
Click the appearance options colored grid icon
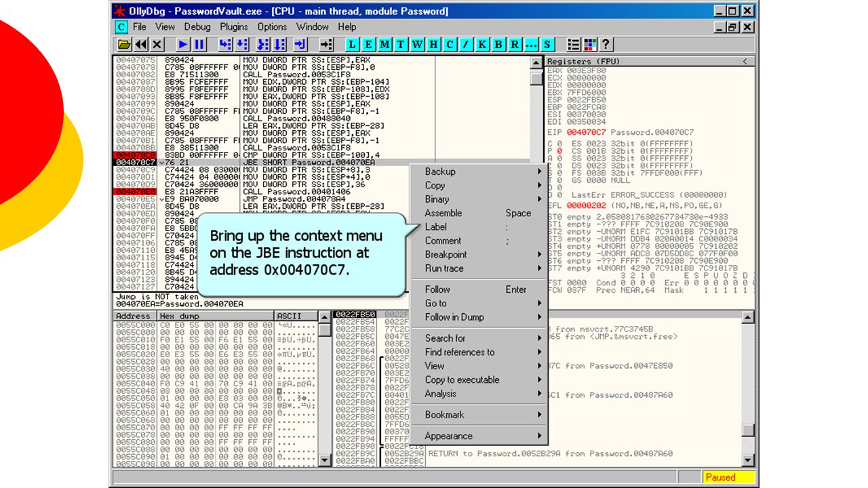[589, 45]
